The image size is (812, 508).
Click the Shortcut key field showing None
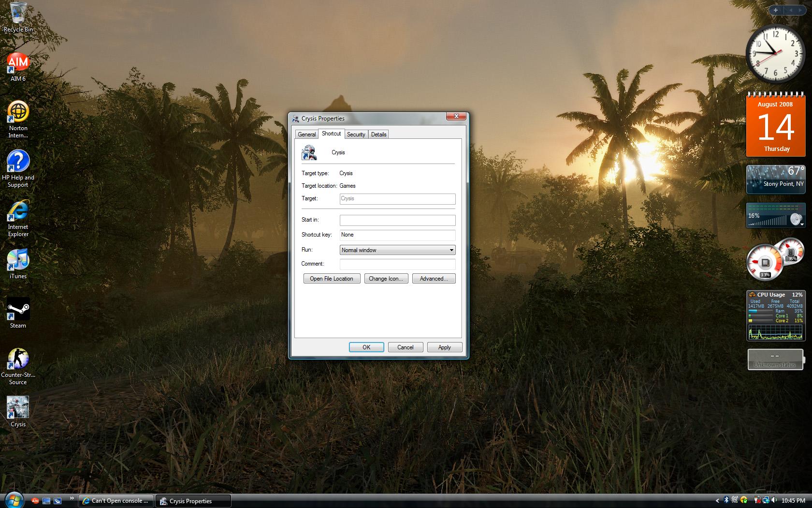tap(397, 235)
